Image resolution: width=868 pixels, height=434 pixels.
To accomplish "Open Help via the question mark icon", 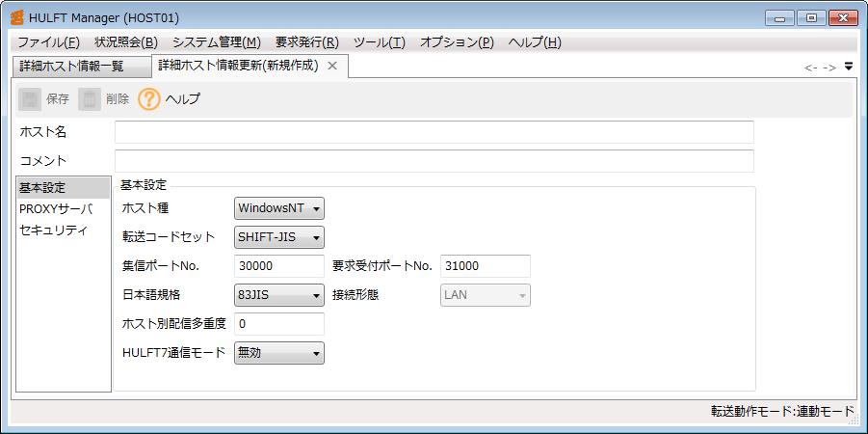I will pos(149,99).
